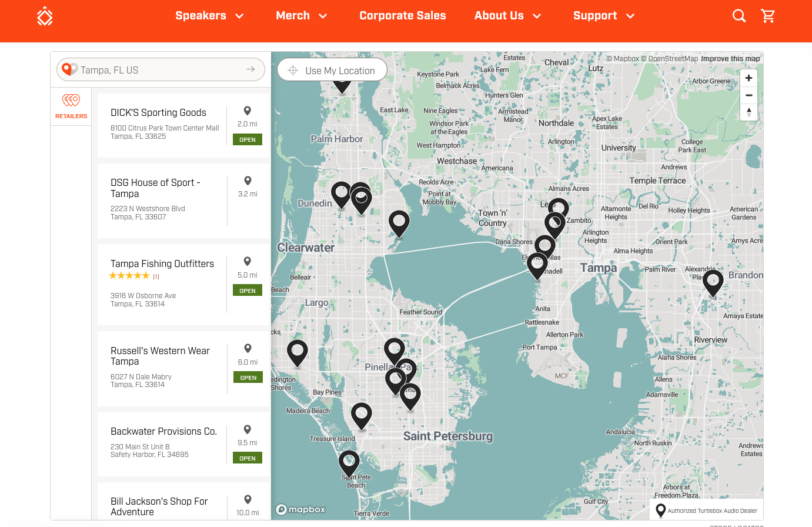Expand the Support menu chevron
812x527 pixels.
click(630, 16)
